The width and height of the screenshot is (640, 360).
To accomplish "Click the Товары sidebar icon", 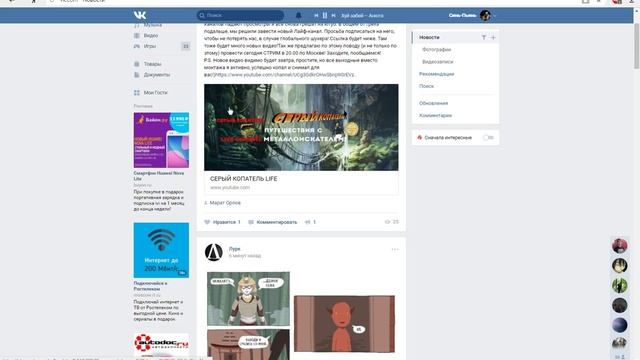I will pyautogui.click(x=137, y=64).
